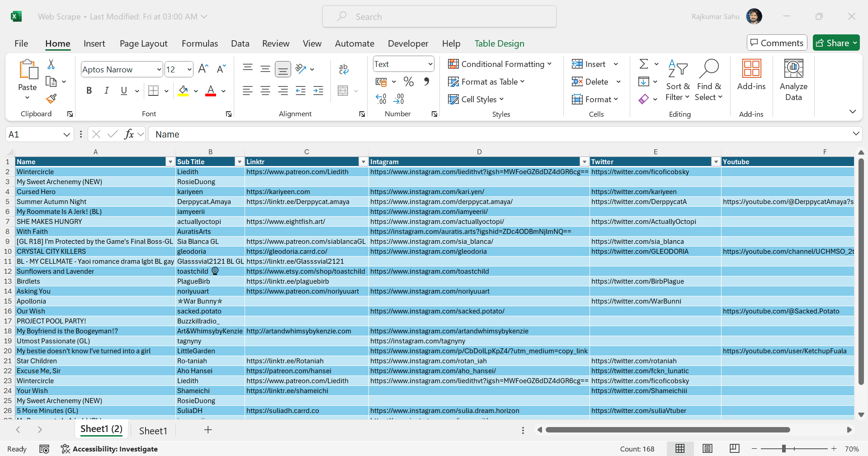The width and height of the screenshot is (868, 456).
Task: Switch to Page Layout view in status bar
Action: (708, 448)
